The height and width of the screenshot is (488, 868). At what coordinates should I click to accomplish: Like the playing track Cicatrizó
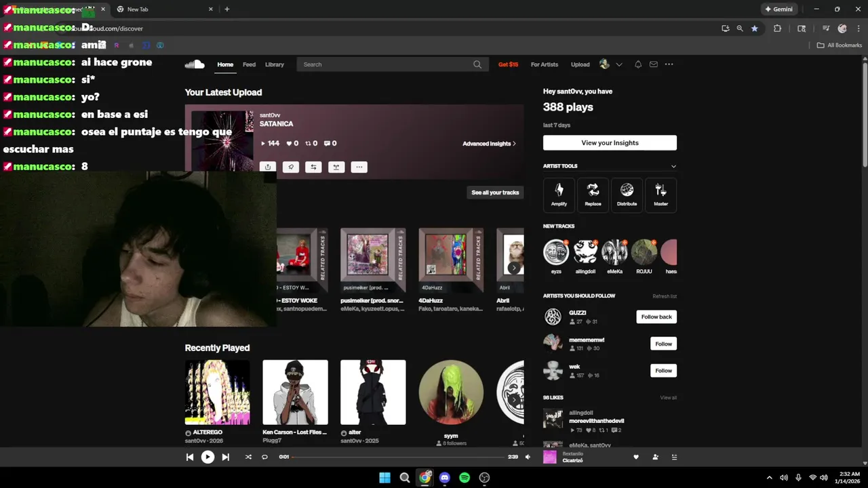pyautogui.click(x=636, y=457)
